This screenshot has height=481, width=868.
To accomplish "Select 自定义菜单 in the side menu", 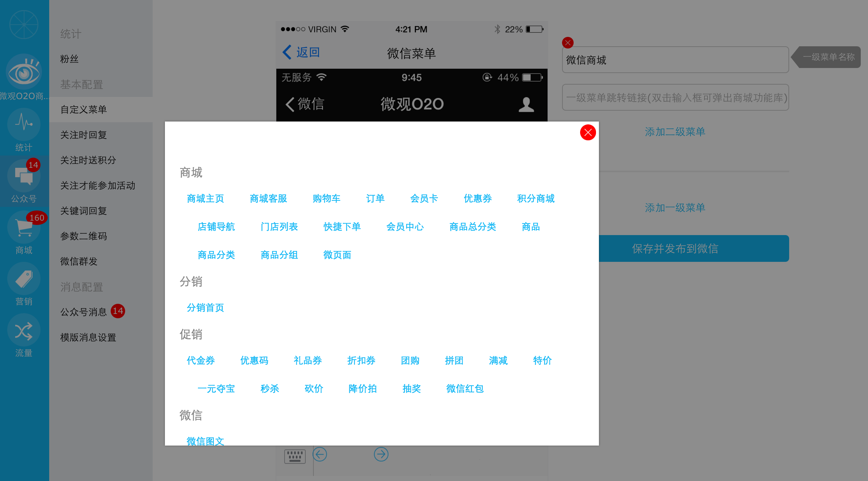I will pyautogui.click(x=101, y=110).
